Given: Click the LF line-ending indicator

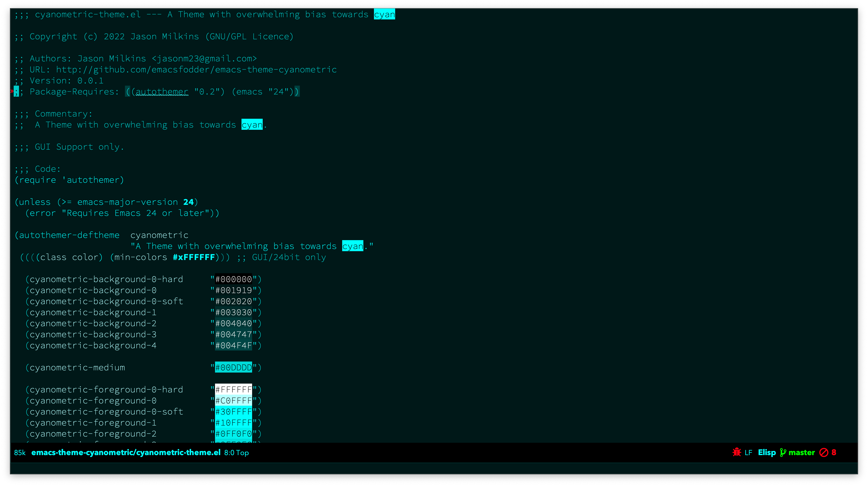Looking at the screenshot, I should click(748, 453).
